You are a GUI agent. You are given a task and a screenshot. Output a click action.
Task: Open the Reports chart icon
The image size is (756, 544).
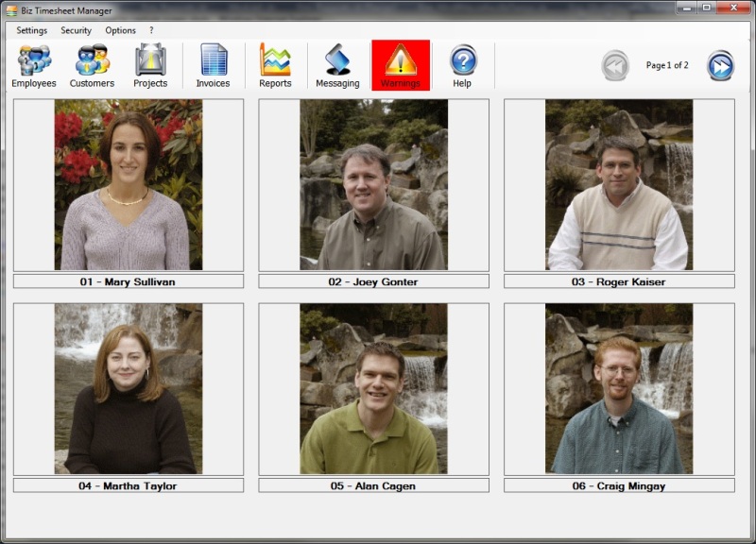coord(275,66)
